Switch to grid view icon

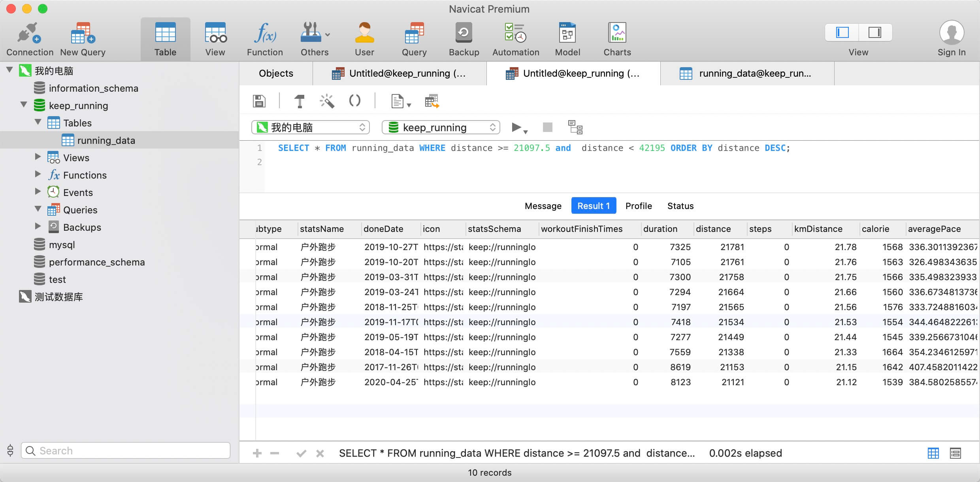click(x=933, y=453)
